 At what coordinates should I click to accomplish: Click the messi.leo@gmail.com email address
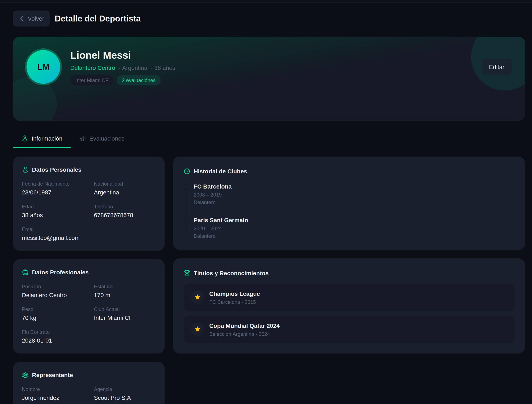[51, 238]
